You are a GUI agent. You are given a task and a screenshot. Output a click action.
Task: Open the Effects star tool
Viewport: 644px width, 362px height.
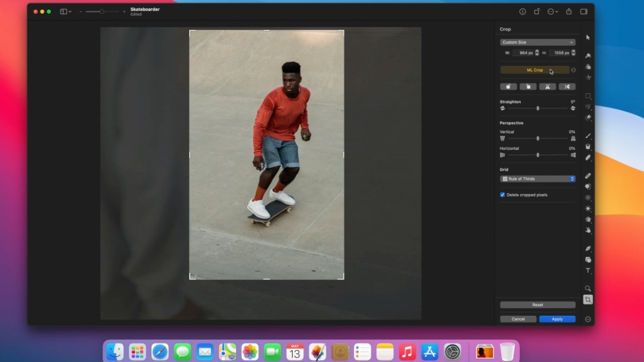588,77
